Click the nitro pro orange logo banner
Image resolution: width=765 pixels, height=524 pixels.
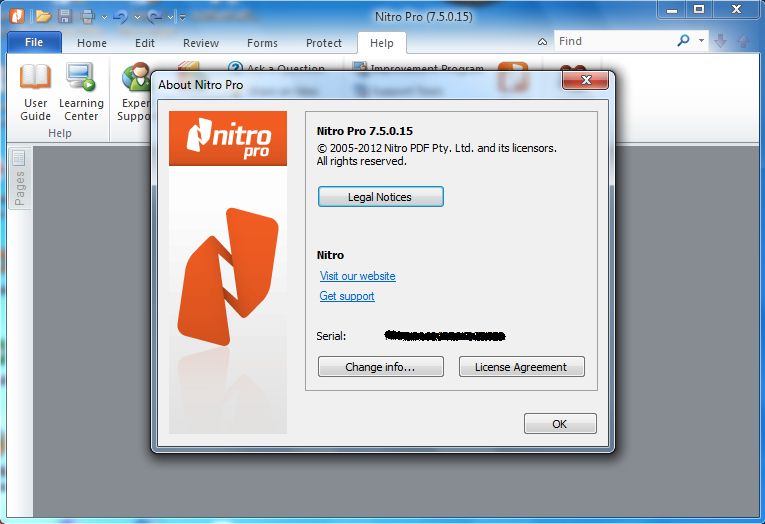[228, 138]
